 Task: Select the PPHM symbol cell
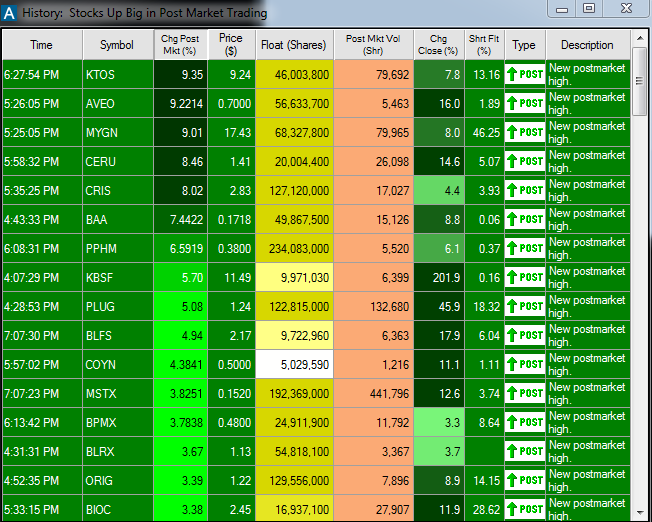point(118,248)
